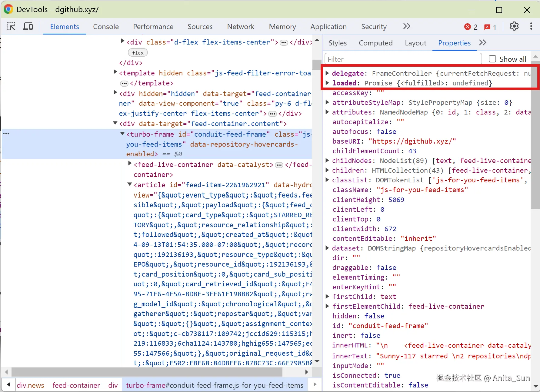The image size is (540, 392).
Task: Select the div breadcrumb item
Action: (x=113, y=385)
